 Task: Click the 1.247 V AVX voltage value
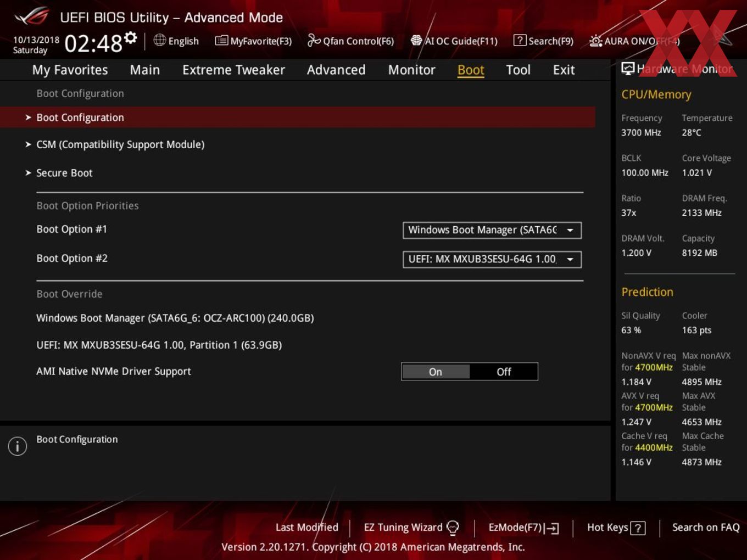click(637, 422)
